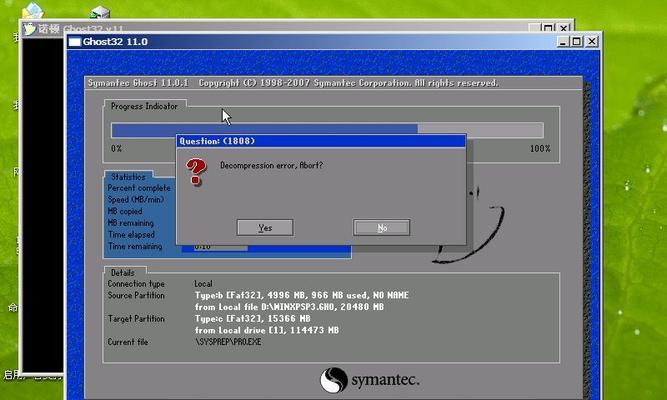
Task: Click target 'Type:c [Fat32], 15366 MB' line
Action: pos(253,318)
